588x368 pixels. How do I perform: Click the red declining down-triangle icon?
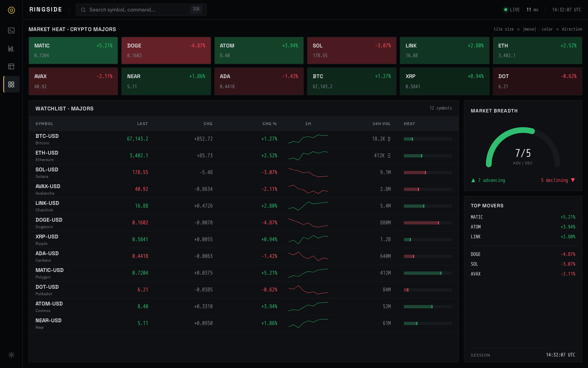point(573,180)
